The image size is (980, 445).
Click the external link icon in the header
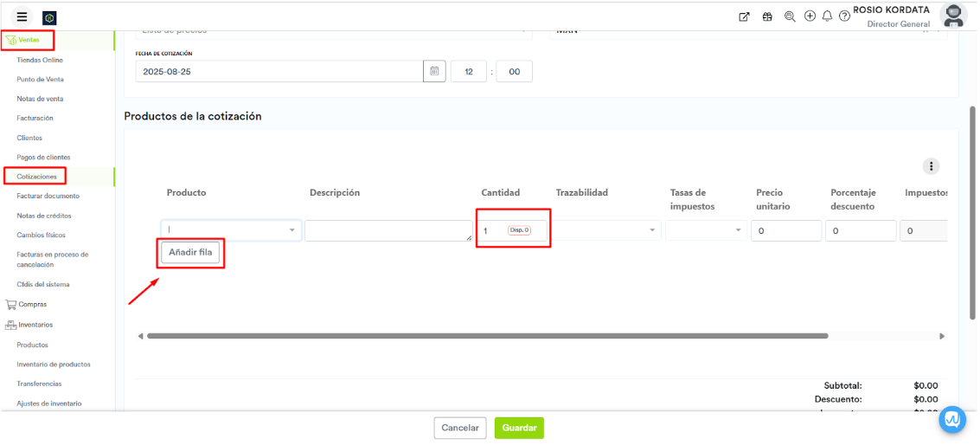(x=744, y=16)
